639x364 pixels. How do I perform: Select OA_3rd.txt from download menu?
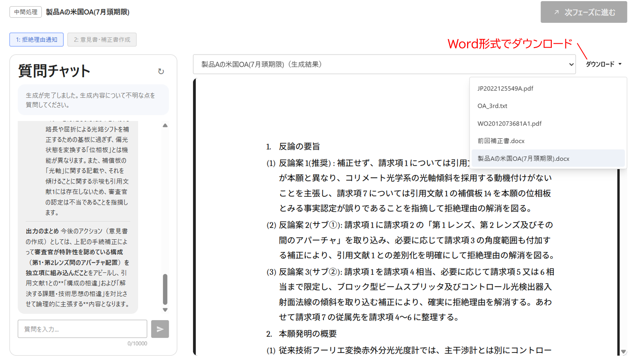(x=548, y=106)
